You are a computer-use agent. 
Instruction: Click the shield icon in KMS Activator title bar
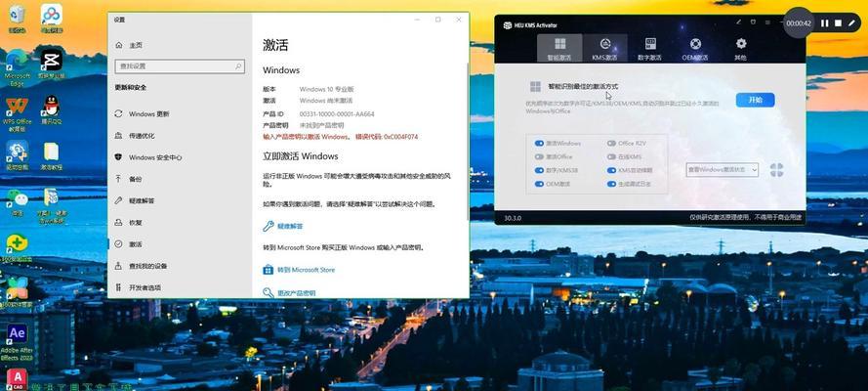753,22
